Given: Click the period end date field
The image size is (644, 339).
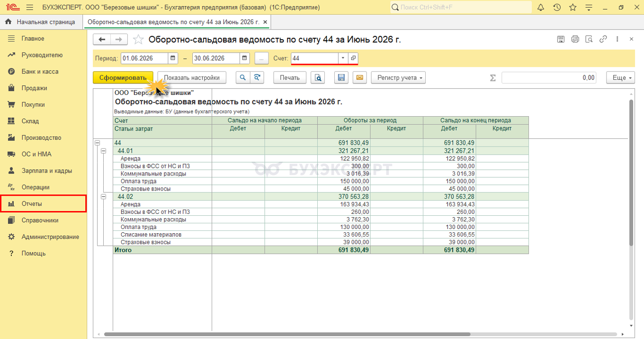Looking at the screenshot, I should (x=216, y=58).
